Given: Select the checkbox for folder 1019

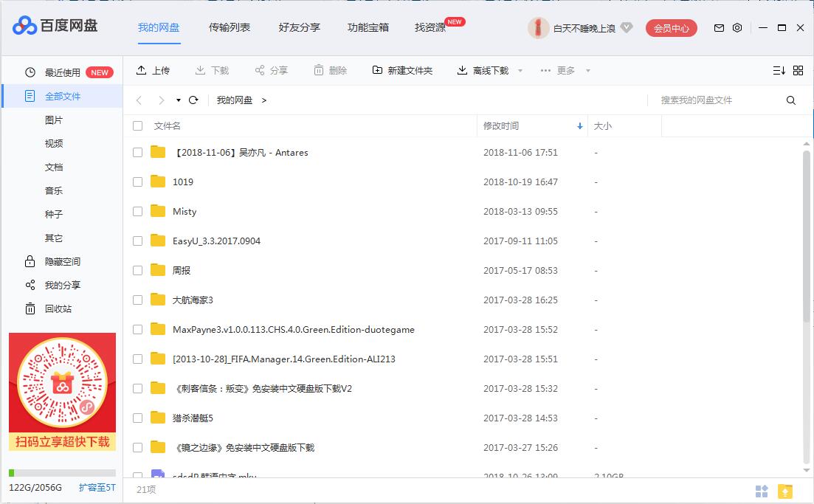Looking at the screenshot, I should (137, 182).
